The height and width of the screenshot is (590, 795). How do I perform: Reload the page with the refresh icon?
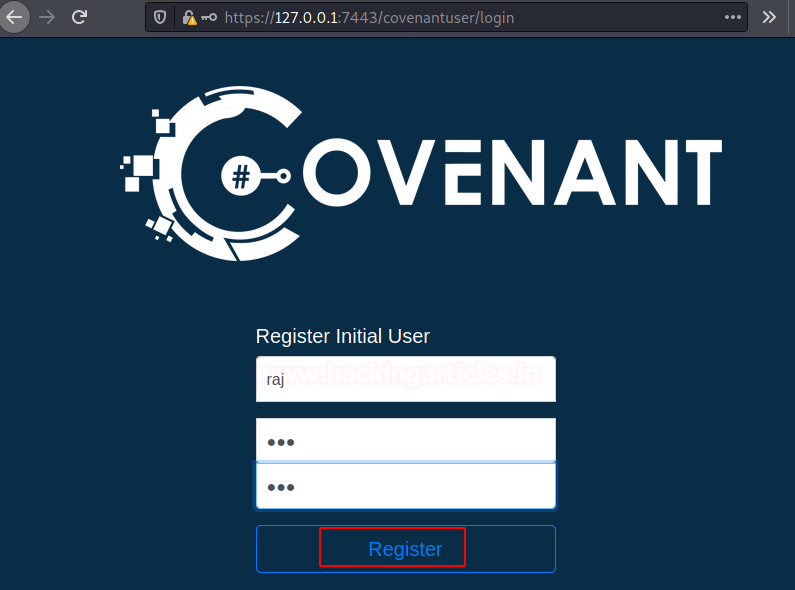click(x=79, y=17)
